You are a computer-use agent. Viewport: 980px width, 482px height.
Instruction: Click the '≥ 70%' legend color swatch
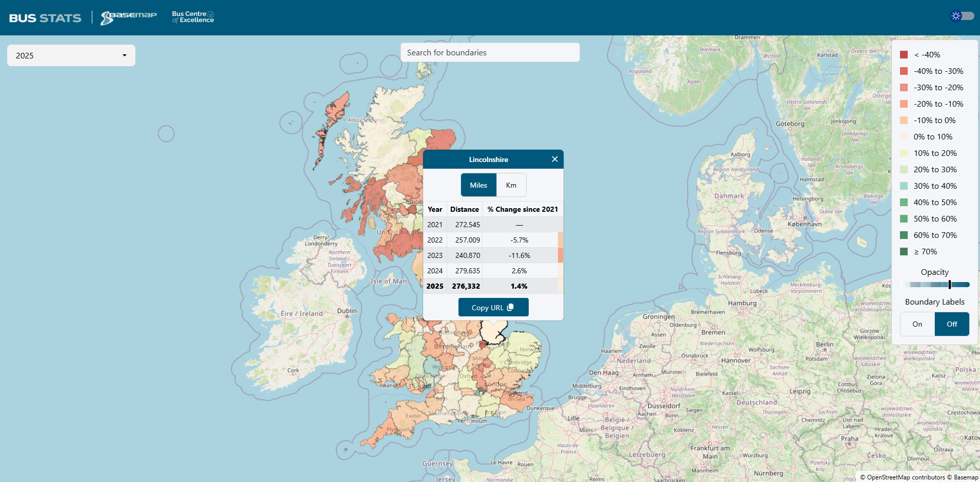[904, 252]
